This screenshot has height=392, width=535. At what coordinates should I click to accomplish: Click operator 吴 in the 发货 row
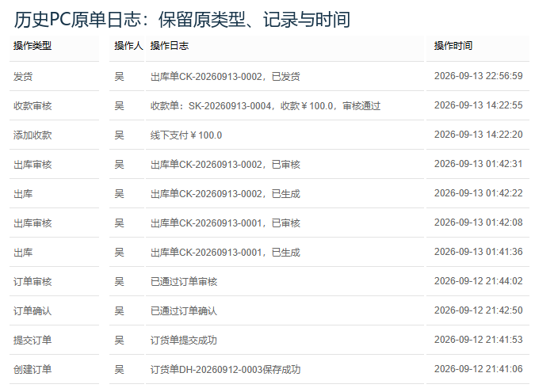pyautogui.click(x=119, y=76)
